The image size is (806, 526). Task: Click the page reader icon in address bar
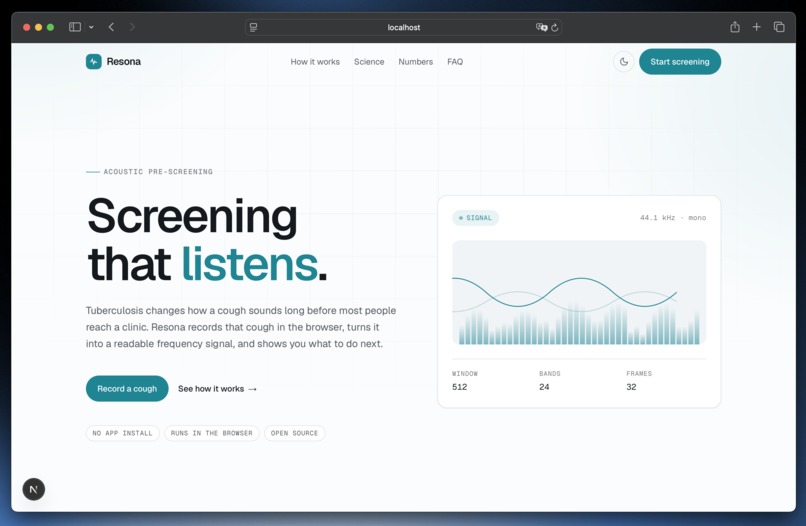point(253,27)
